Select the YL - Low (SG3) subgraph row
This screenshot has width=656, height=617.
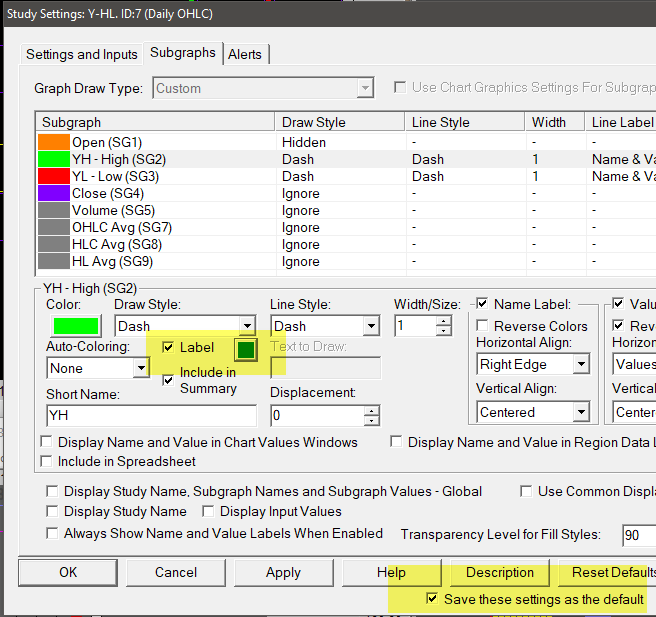pos(346,176)
